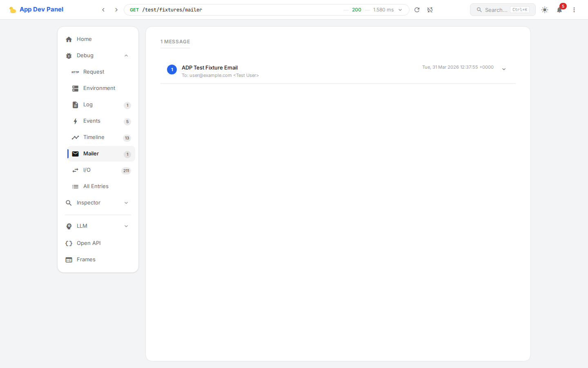This screenshot has height=368, width=588.
Task: Select the I/O panel
Action: (86, 170)
